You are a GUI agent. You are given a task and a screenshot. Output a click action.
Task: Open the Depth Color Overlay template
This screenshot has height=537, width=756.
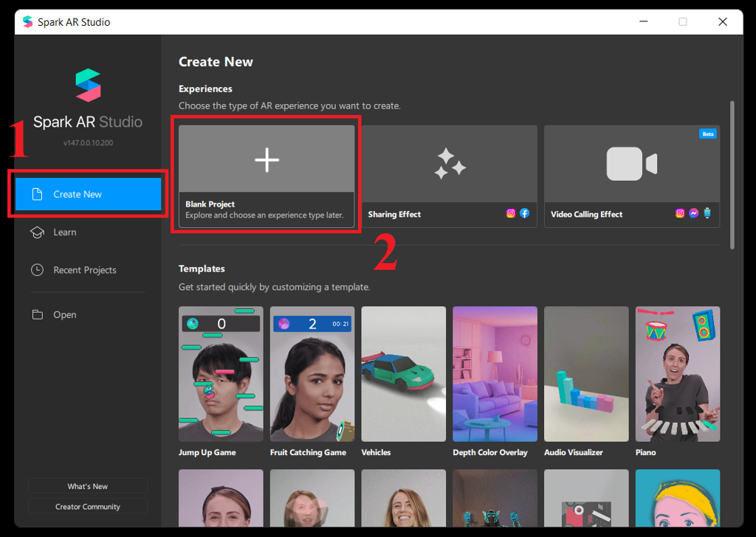click(x=495, y=374)
